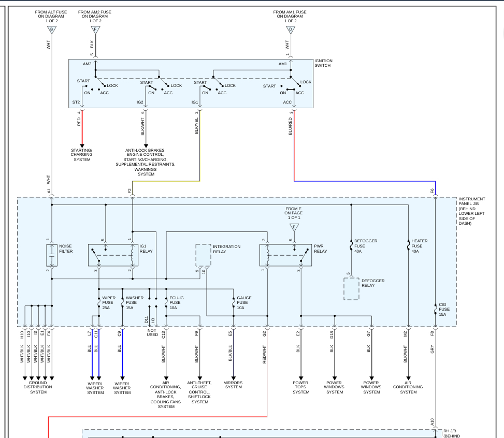Click the 'RH J/B' label
This screenshot has height=438, width=504.
(x=450, y=431)
